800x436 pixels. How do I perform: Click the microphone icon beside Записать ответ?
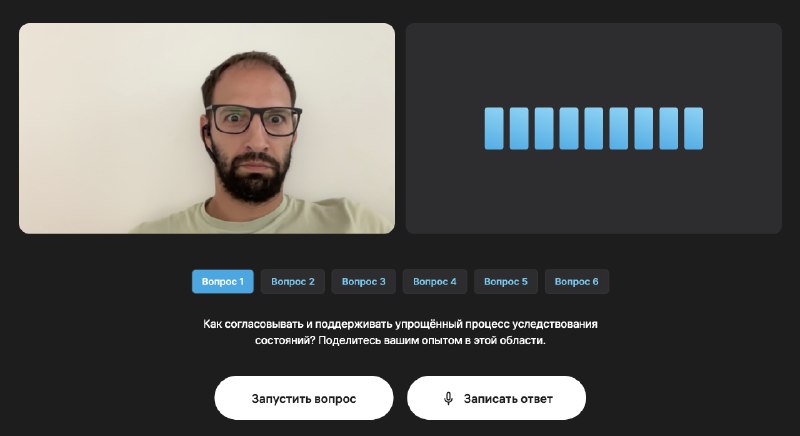[448, 398]
